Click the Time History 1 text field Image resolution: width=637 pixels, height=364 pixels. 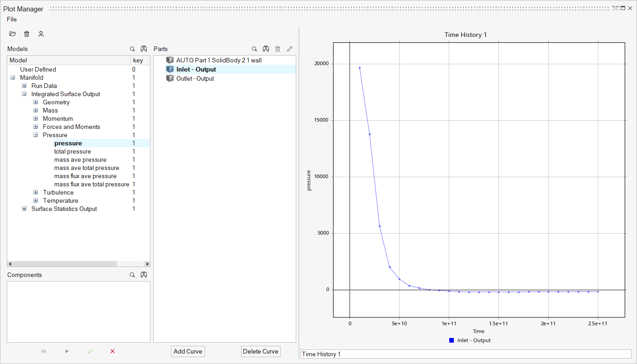click(x=465, y=354)
